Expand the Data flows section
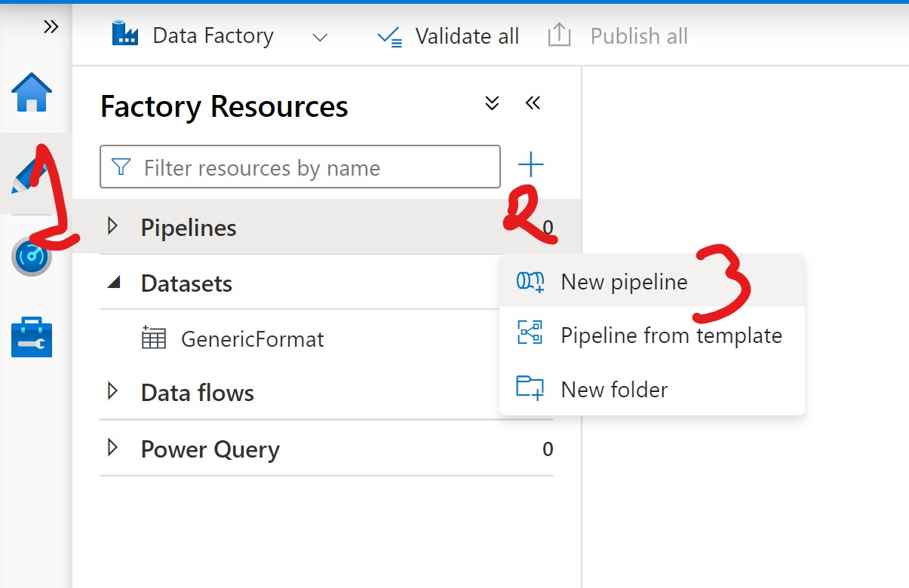The width and height of the screenshot is (909, 588). tap(113, 391)
